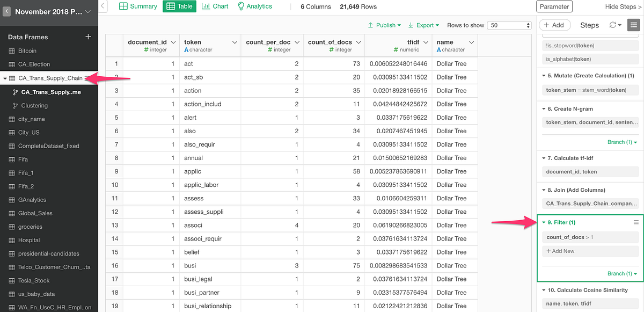
Task: Switch to the Chart tab
Action: 215,6
